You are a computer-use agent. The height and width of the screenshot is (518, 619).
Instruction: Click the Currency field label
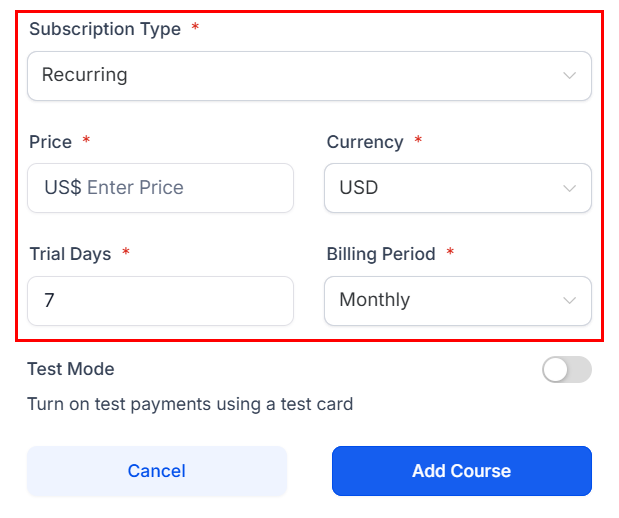365,142
